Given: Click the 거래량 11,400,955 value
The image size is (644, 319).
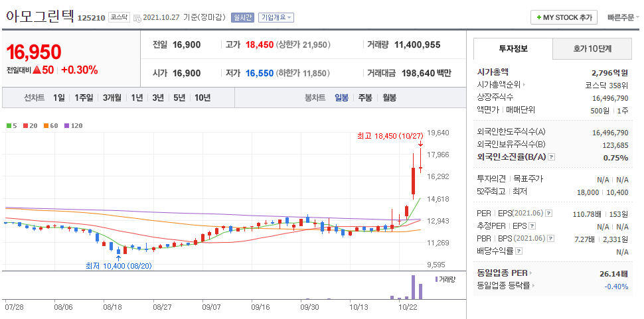Looking at the screenshot, I should 418,44.
